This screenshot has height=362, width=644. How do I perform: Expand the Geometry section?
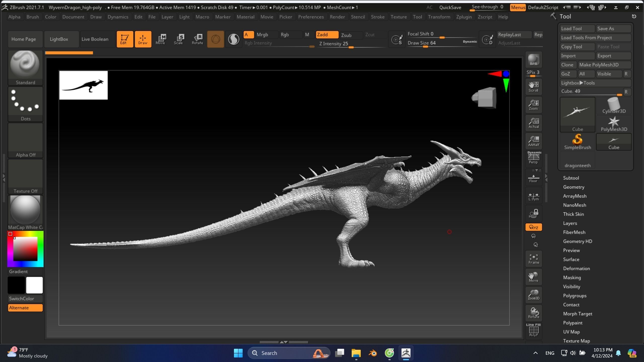tap(574, 187)
